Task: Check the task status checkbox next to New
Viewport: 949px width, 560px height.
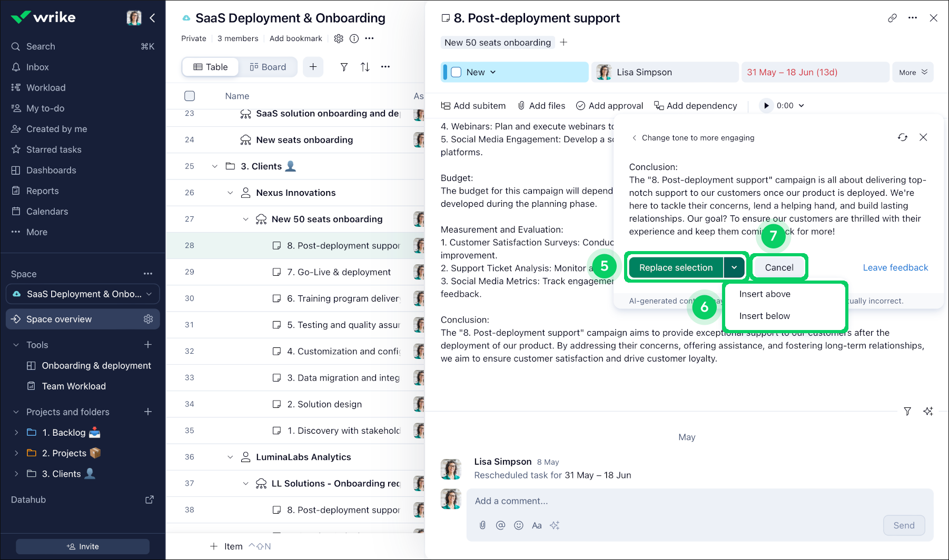Action: coord(457,72)
